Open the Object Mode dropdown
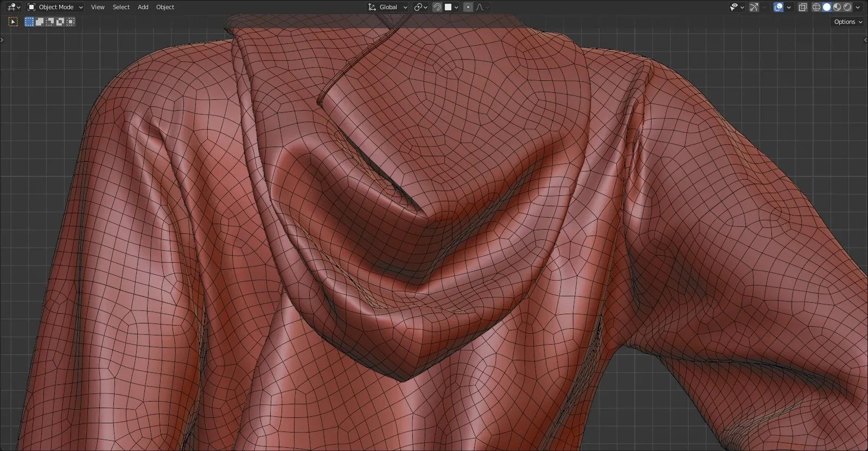 [55, 7]
